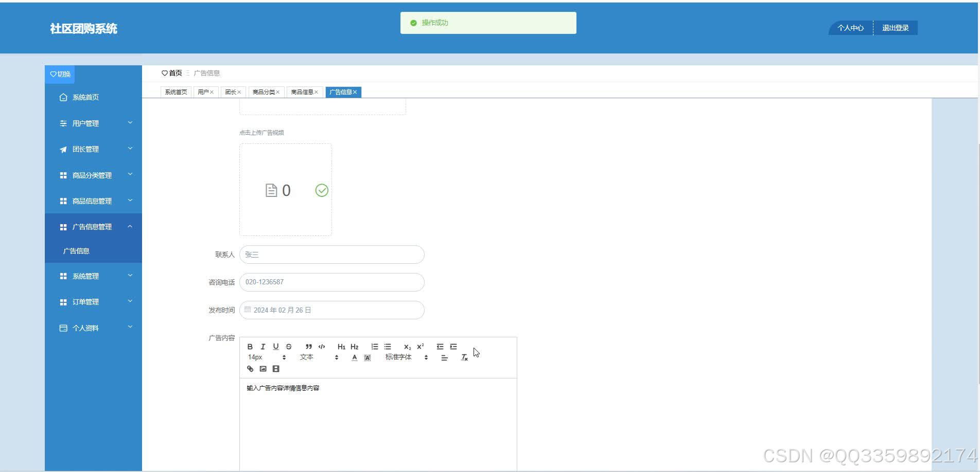Apply H1 heading style
The image size is (980, 472).
(x=341, y=347)
